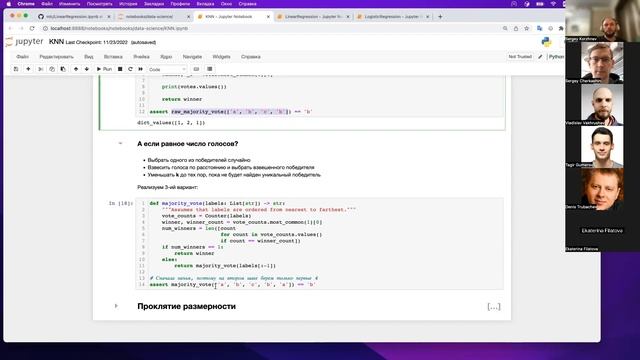Move selected cell down with the arrow icon
This screenshot has width=640, height=360.
pyautogui.click(x=87, y=69)
